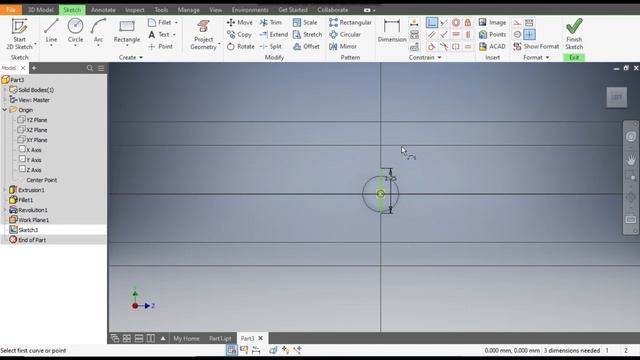This screenshot has width=640, height=360.
Task: Choose the Move tool
Action: [x=240, y=22]
